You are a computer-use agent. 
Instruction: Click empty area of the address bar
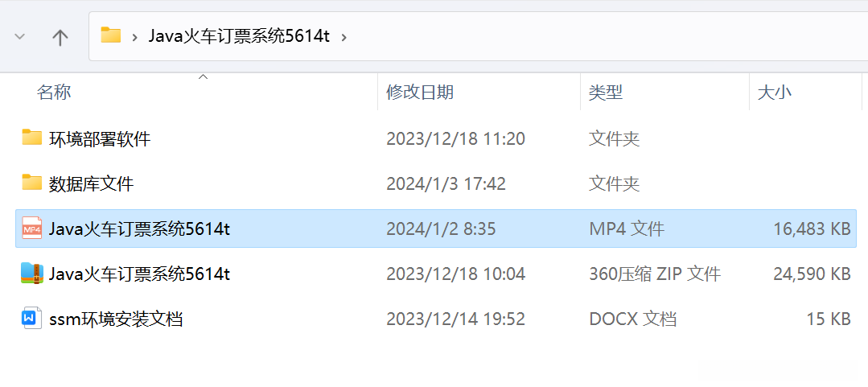[609, 37]
